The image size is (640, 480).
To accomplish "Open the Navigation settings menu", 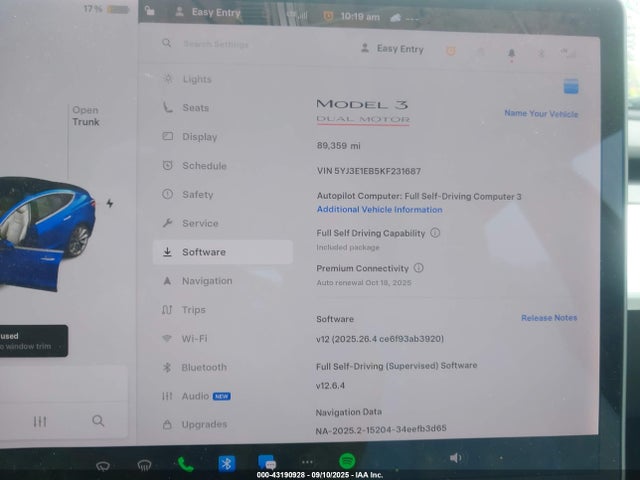I will pos(198,281).
